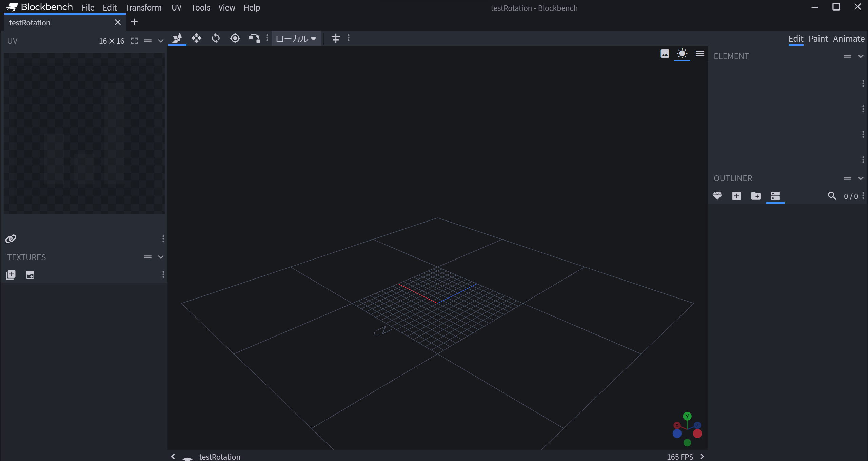The width and height of the screenshot is (868, 461).
Task: Open the Outliner search
Action: [832, 196]
